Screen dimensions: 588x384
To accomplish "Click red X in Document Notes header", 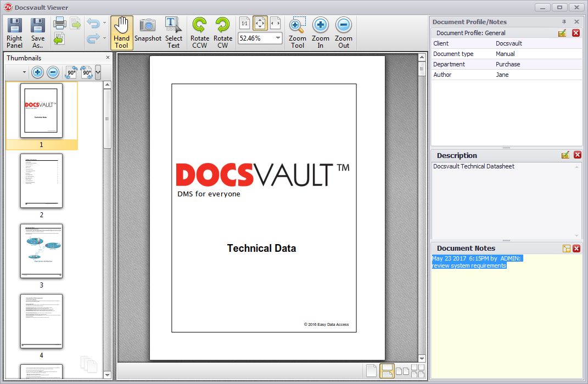I will [x=577, y=249].
